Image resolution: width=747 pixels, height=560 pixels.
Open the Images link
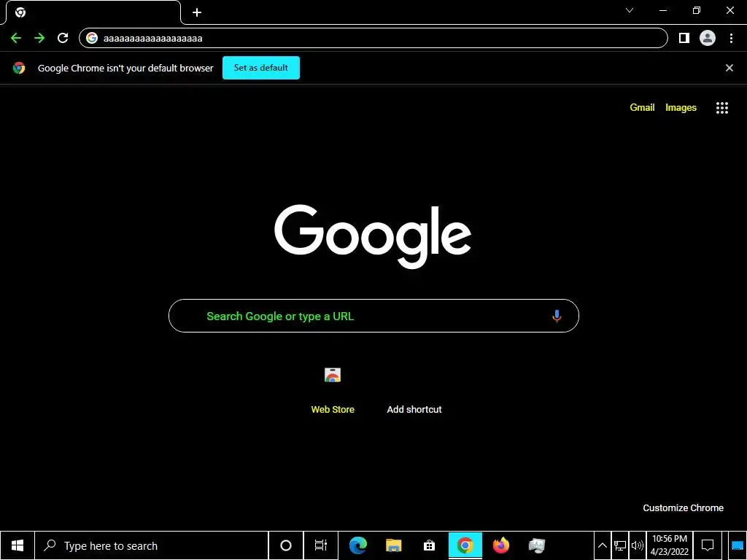click(x=681, y=108)
